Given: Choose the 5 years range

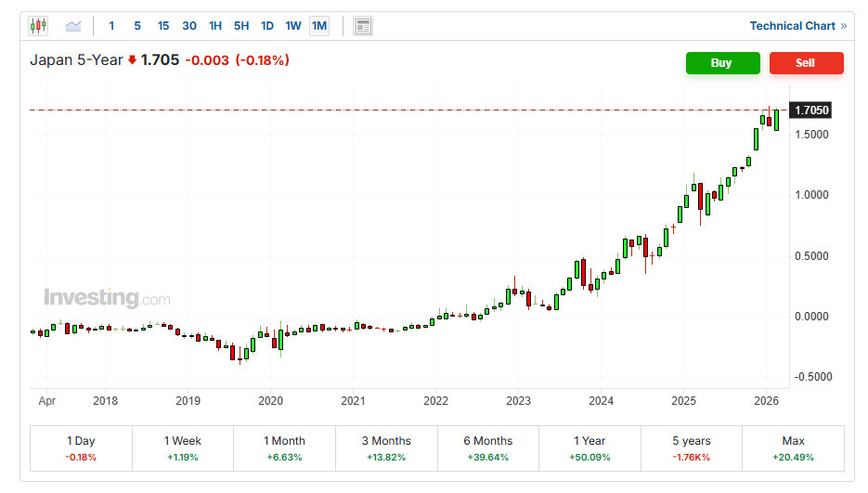Looking at the screenshot, I should tap(692, 448).
